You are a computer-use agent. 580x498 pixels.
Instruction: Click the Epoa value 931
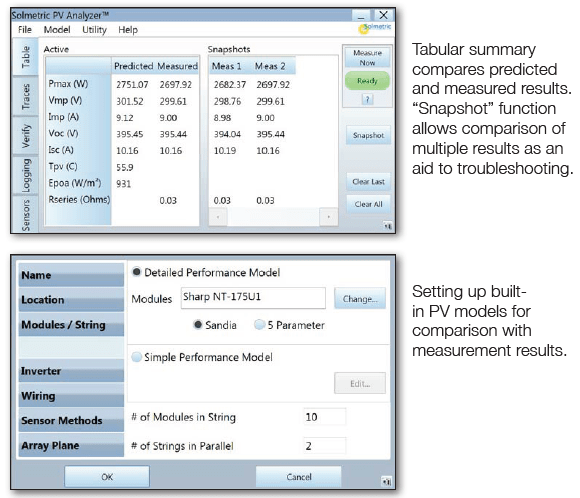tap(124, 184)
